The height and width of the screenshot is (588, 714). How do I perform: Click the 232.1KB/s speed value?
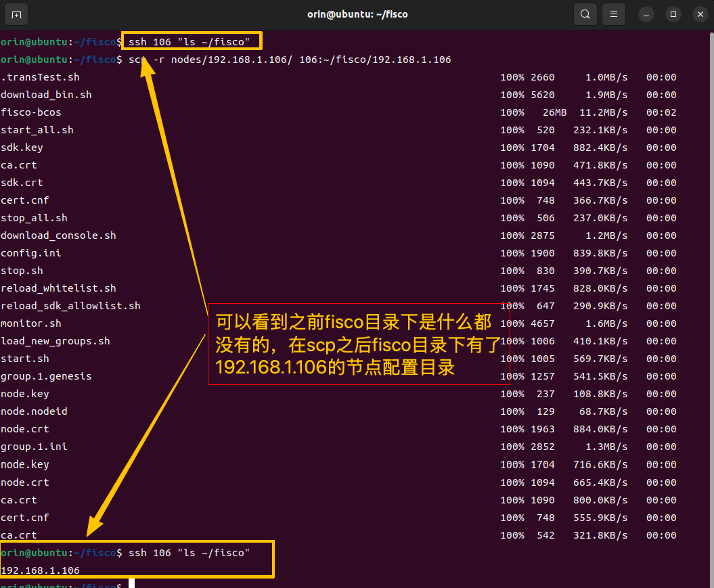pyautogui.click(x=600, y=130)
